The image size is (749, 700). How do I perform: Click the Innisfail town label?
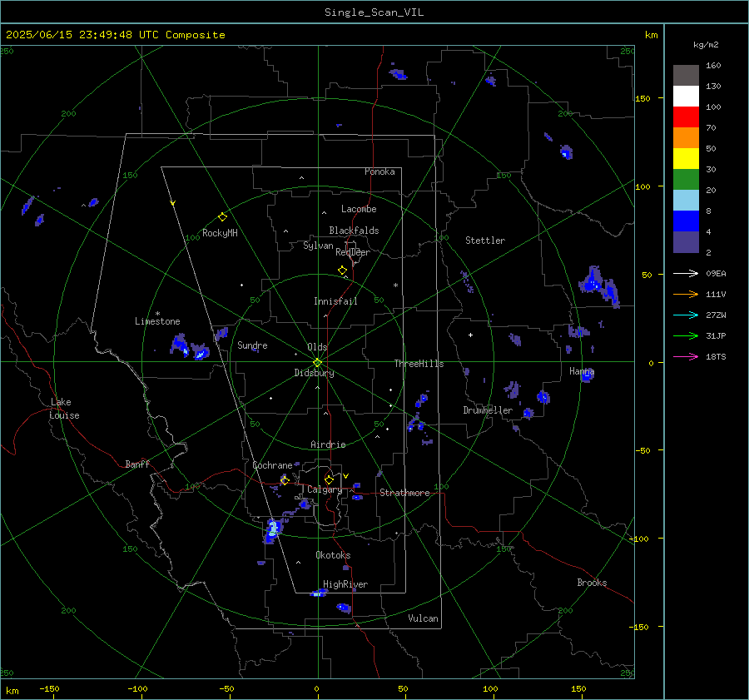[335, 301]
